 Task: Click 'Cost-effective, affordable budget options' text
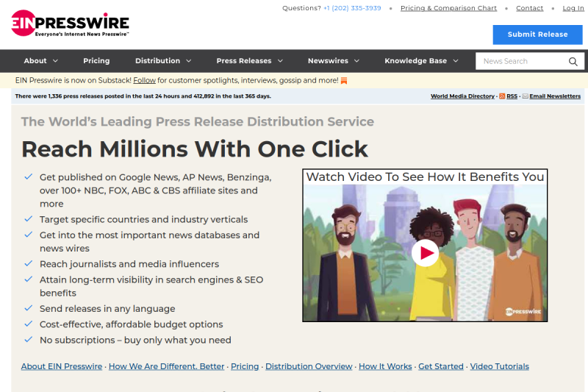[x=132, y=324]
